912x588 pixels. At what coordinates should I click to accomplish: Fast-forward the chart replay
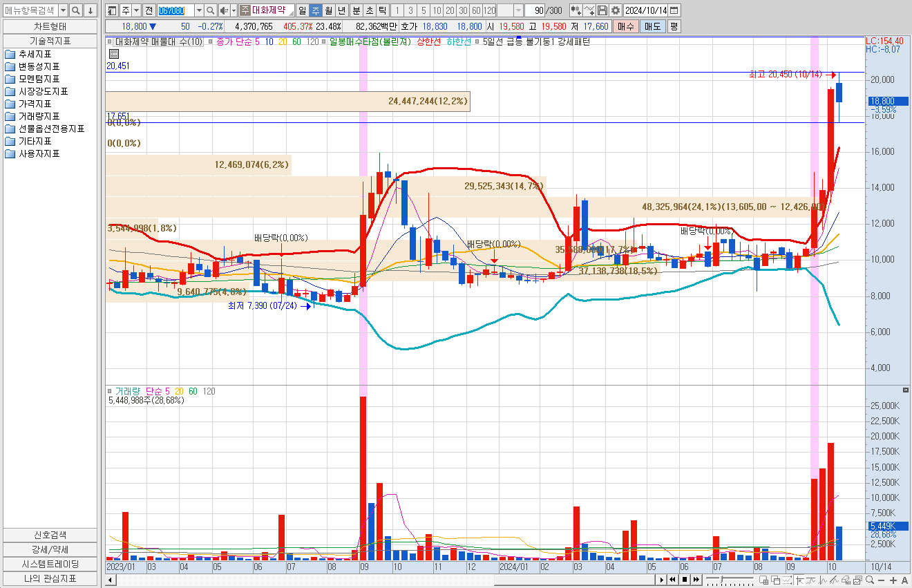(x=696, y=580)
